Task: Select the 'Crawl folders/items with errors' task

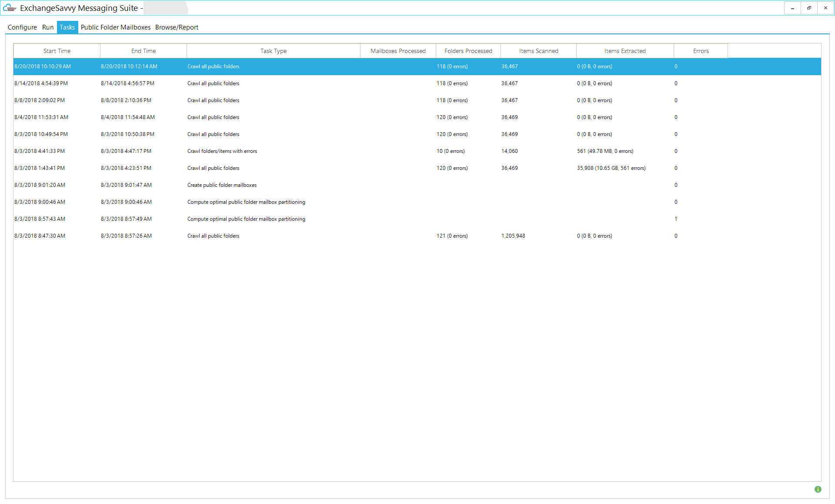Action: coord(417,151)
